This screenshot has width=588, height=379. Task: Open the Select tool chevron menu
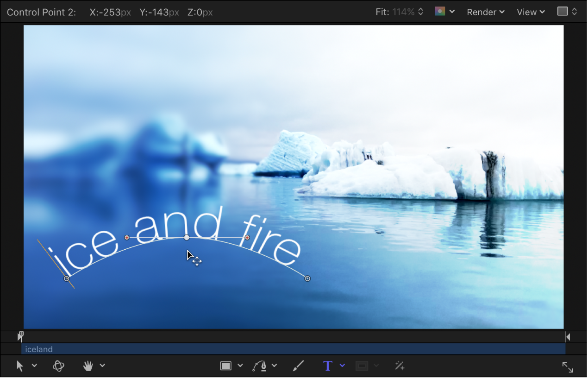tap(34, 366)
